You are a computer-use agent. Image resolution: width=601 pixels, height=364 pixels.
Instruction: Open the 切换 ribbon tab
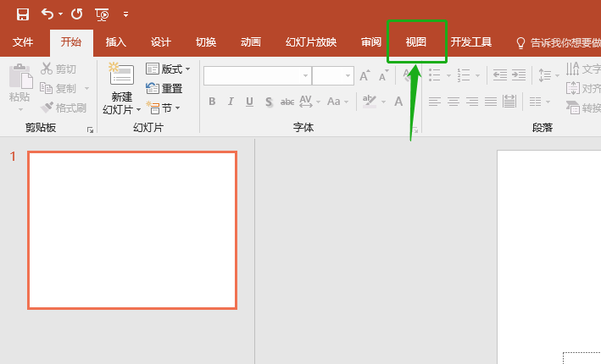pyautogui.click(x=206, y=41)
